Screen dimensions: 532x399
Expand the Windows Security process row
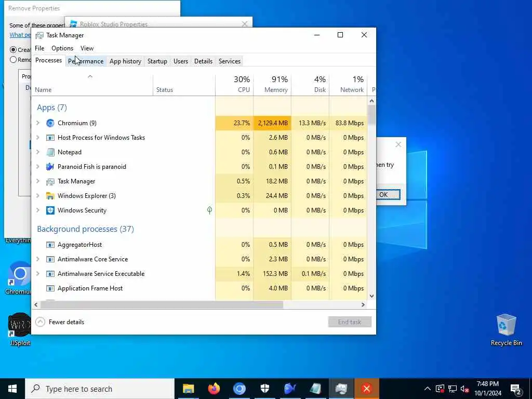[38, 210]
